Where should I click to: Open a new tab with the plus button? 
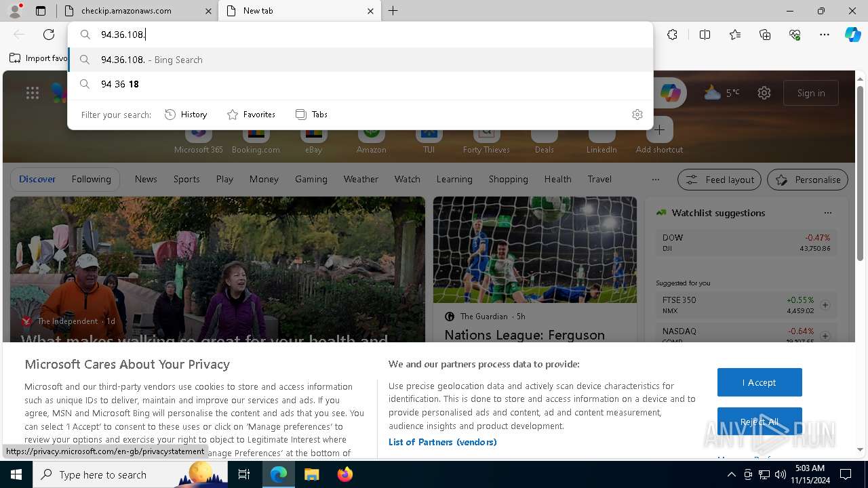coord(393,11)
